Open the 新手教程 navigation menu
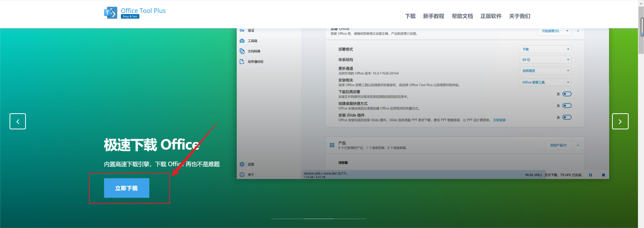 [434, 16]
